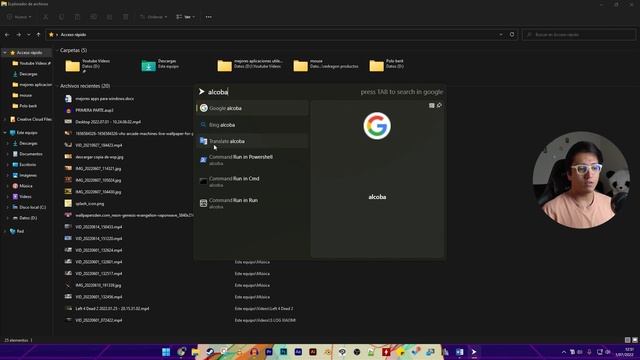Screen dimensions: 640x360
Task: Select Videos under Este equipo
Action: click(x=22, y=196)
